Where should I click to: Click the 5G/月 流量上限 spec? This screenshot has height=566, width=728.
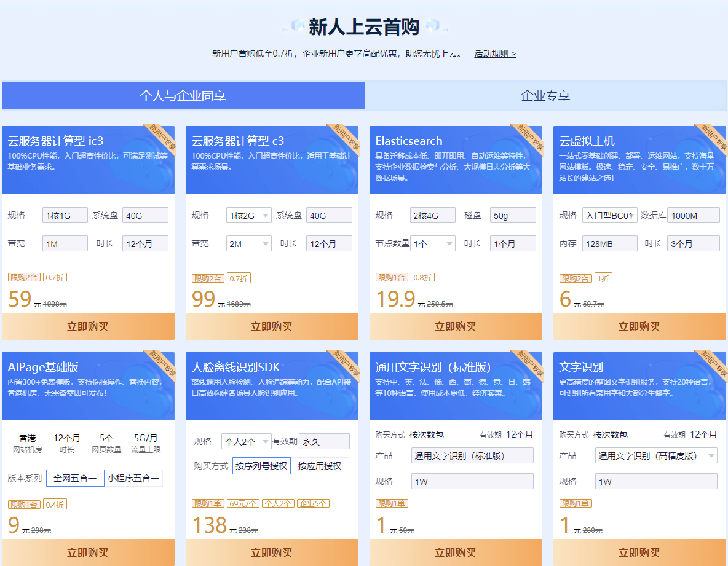pyautogui.click(x=146, y=443)
